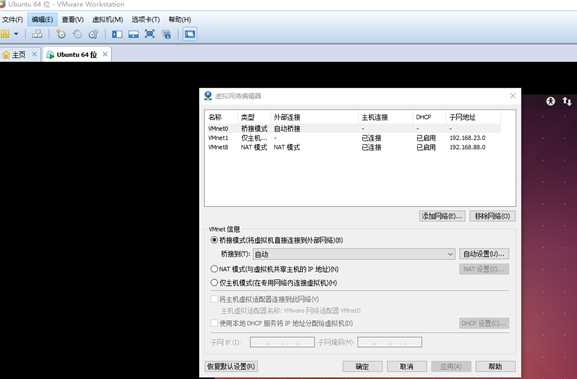The image size is (577, 379).
Task: Open the 桥接到 自动 dropdown
Action: coord(354,254)
